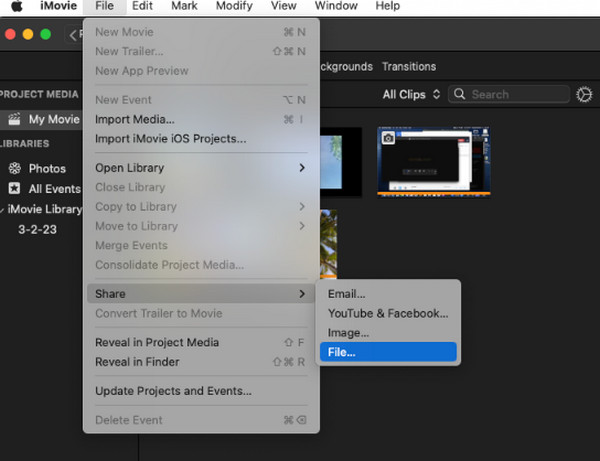
Task: Click the All Events star icon
Action: 15,188
